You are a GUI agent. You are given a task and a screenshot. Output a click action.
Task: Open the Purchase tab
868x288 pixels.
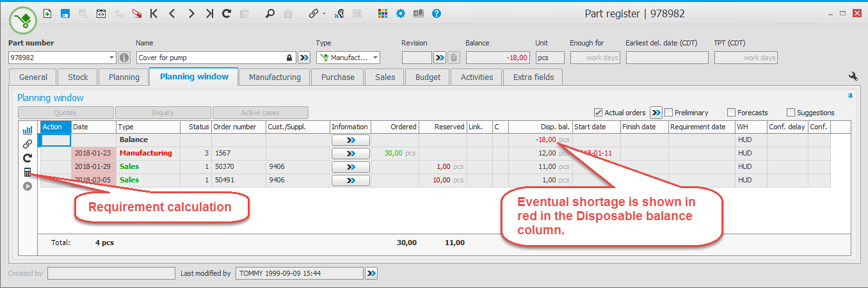coord(338,77)
